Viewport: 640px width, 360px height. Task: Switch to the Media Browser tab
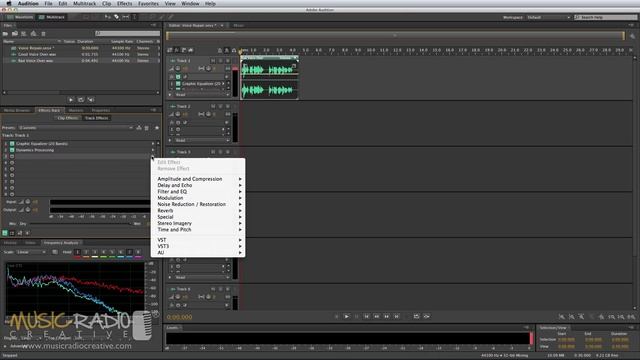point(17,110)
